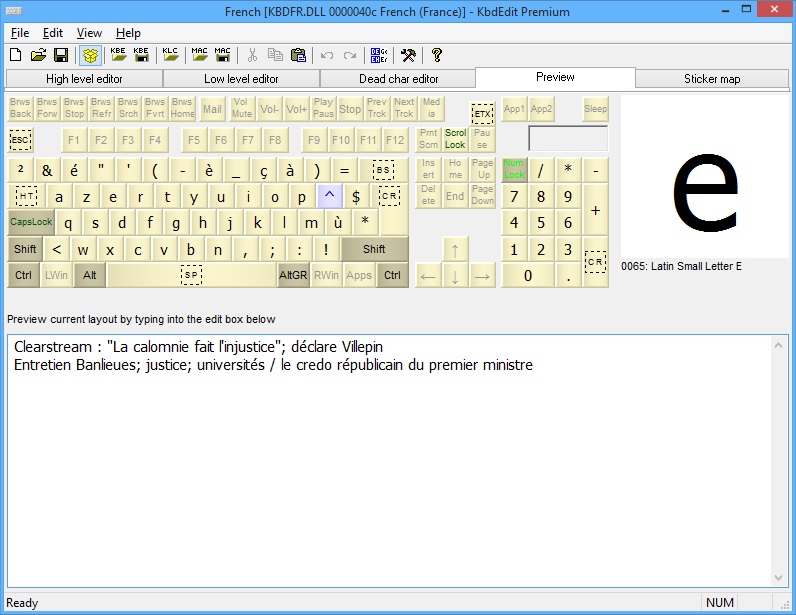The height and width of the screenshot is (615, 796).
Task: Save MAC layout file toolbar icon
Action: point(222,55)
